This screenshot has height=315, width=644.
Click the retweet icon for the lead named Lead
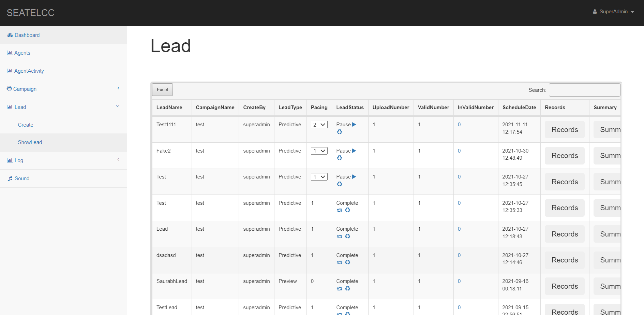[339, 237]
